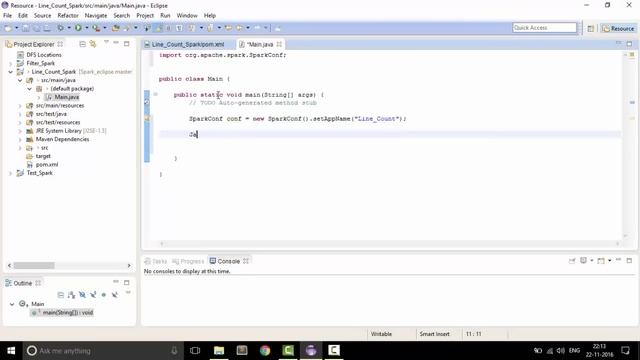This screenshot has width=640, height=360.
Task: Open Chrome from the taskbar
Action: (x=265, y=351)
